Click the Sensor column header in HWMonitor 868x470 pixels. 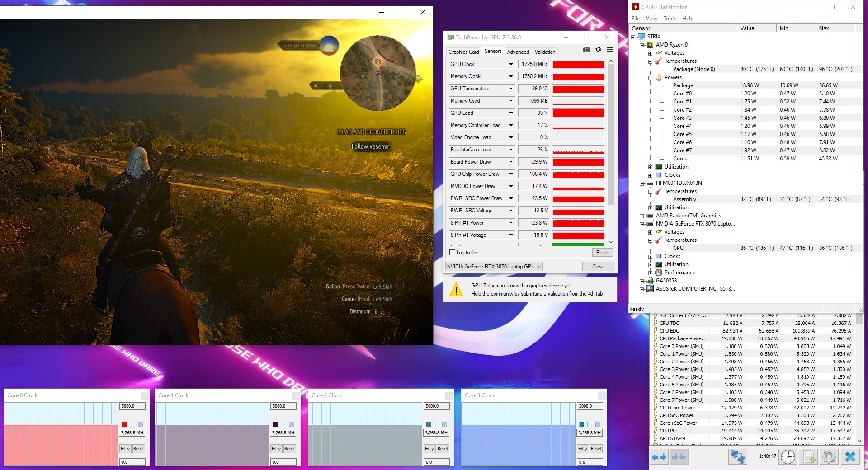click(683, 28)
